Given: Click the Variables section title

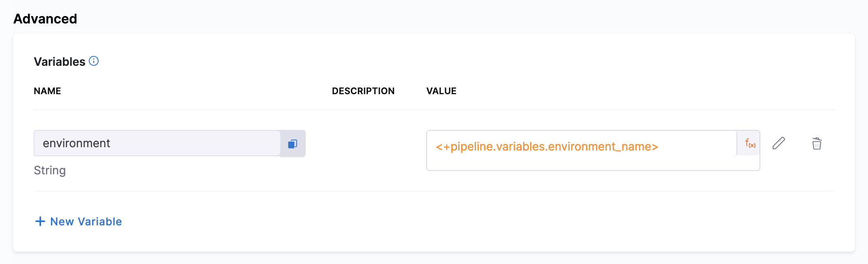Looking at the screenshot, I should point(60,62).
